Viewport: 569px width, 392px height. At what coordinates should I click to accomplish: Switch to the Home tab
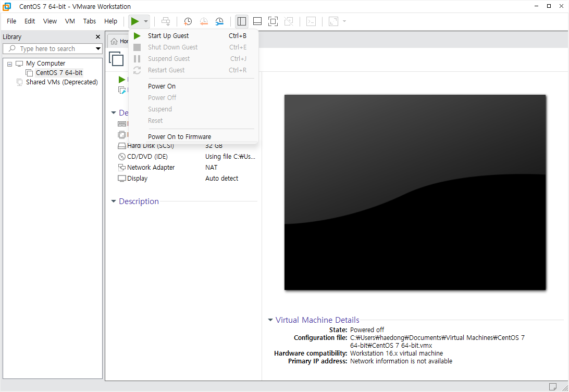point(119,41)
